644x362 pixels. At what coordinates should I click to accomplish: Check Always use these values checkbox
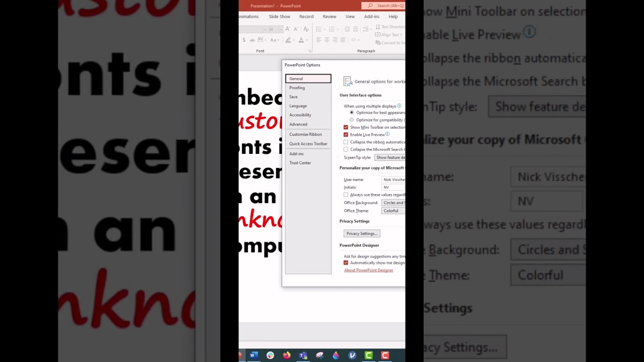[x=346, y=195]
